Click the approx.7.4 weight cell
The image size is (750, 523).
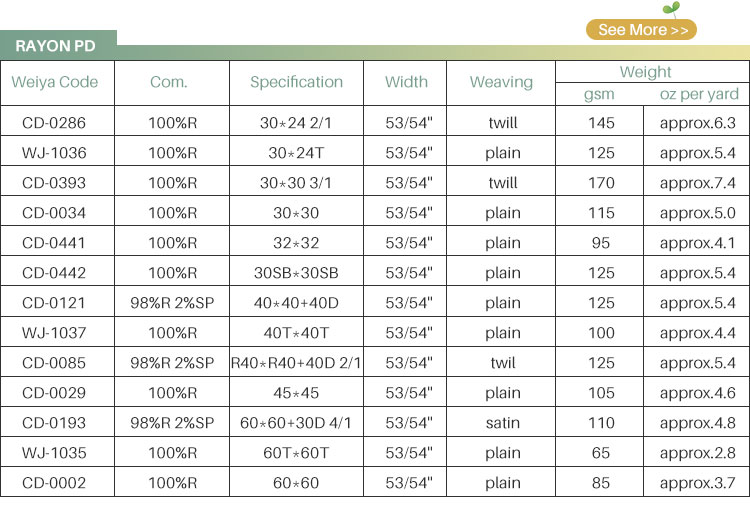[x=697, y=183]
